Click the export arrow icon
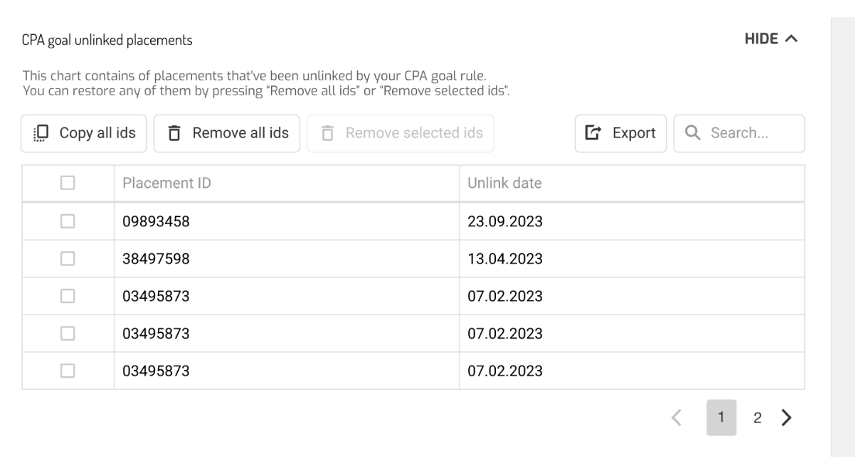This screenshot has width=868, height=471. tap(593, 133)
